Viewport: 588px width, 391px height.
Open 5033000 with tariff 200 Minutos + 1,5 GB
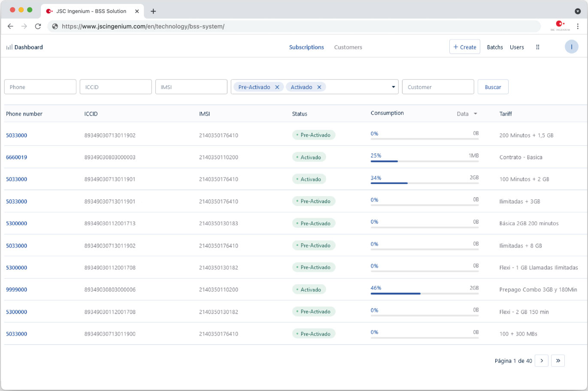pos(16,135)
